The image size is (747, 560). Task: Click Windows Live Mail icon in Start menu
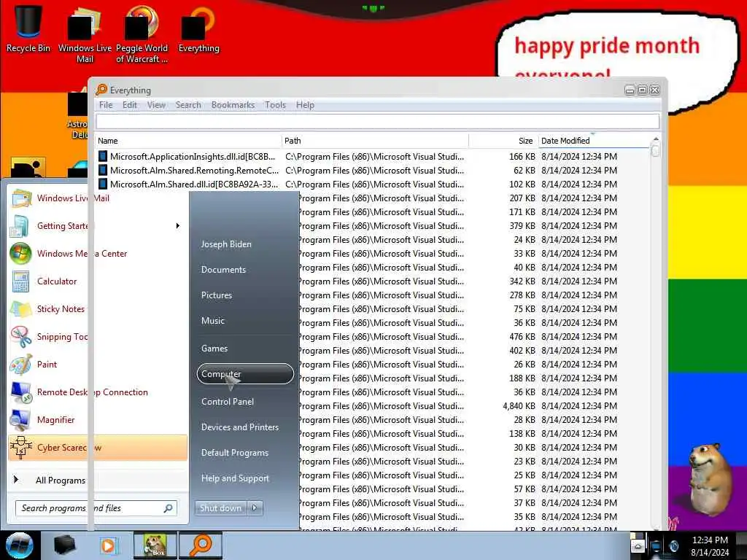point(21,198)
